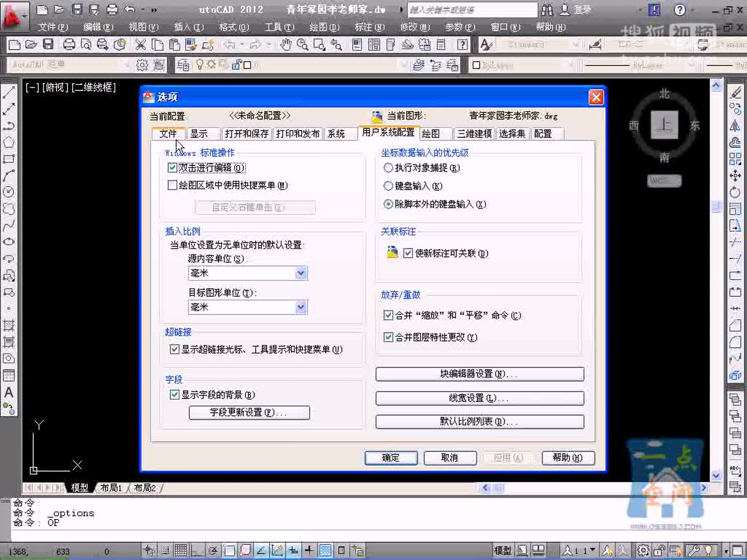
Task: Click the keyword search input field
Action: click(473, 10)
